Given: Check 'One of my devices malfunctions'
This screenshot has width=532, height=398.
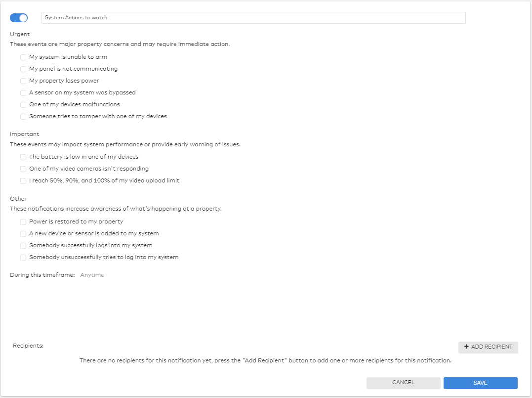Looking at the screenshot, I should 23,105.
